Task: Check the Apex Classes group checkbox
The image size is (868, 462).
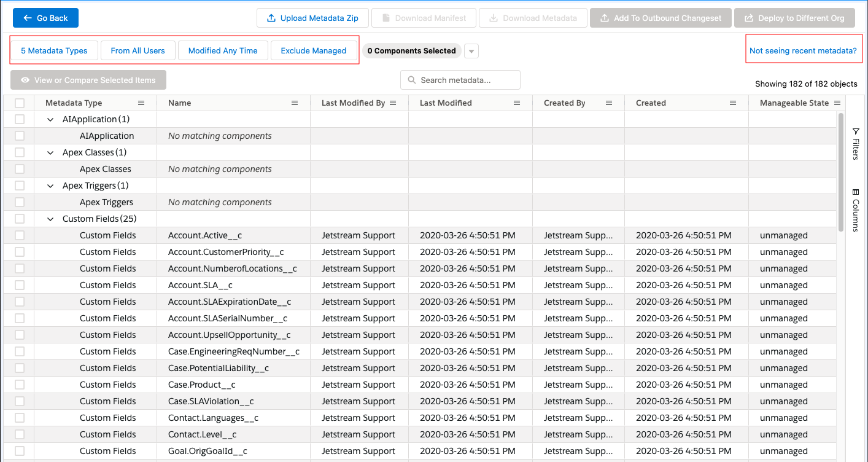Action: coord(20,152)
